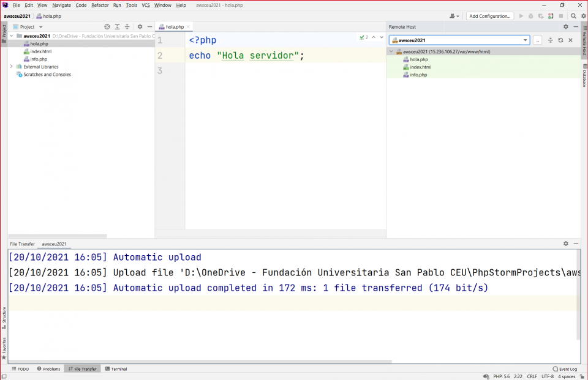Open the TODO tool window tab
This screenshot has width=588, height=380.
coord(20,369)
